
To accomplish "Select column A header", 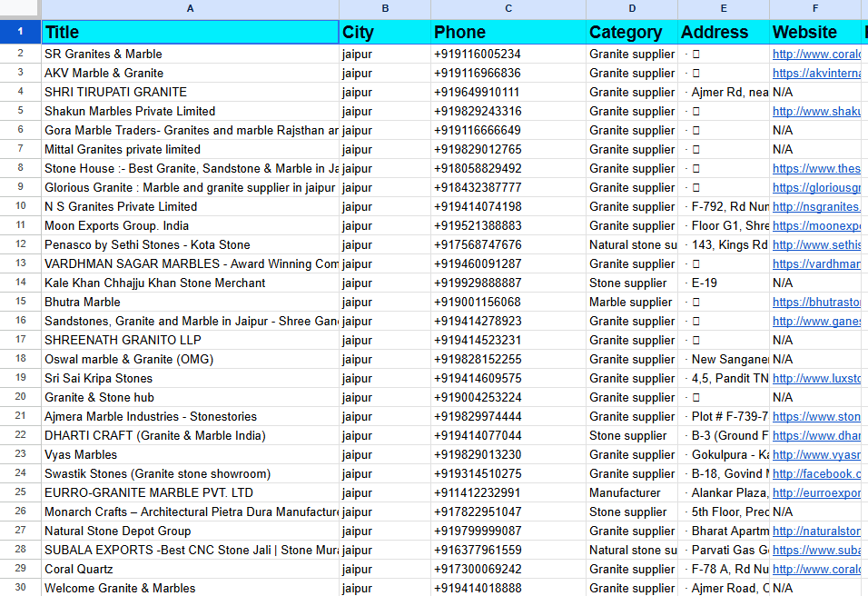I will tap(190, 9).
